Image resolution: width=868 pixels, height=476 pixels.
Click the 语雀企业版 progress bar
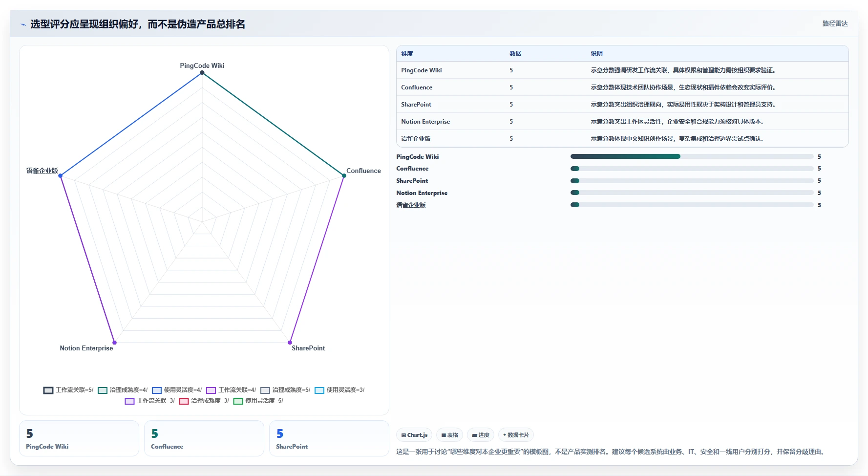pyautogui.click(x=692, y=205)
